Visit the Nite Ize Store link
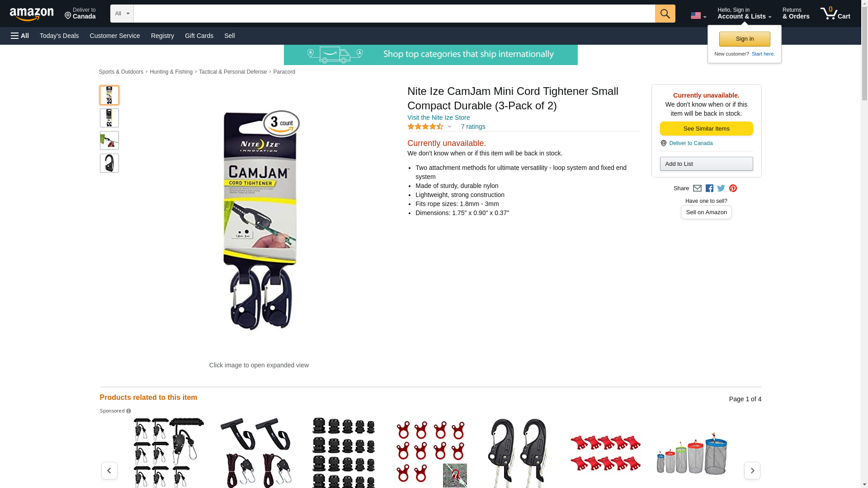The height and width of the screenshot is (488, 868). (x=439, y=117)
